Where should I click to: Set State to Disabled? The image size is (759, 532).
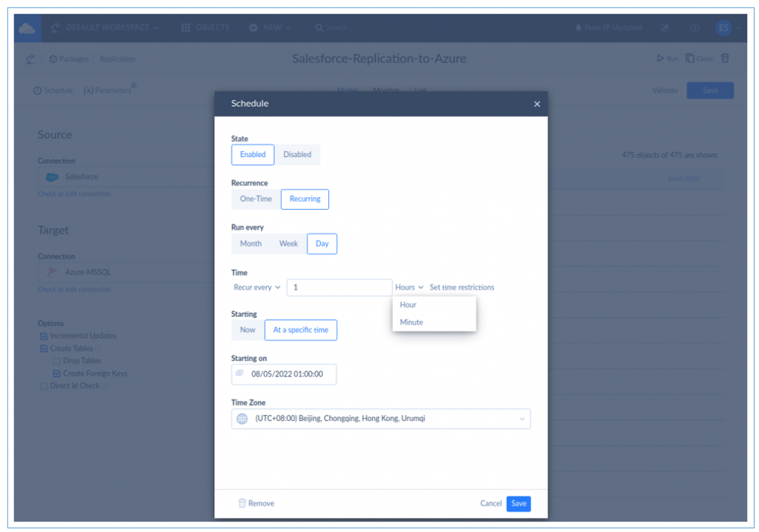(297, 154)
